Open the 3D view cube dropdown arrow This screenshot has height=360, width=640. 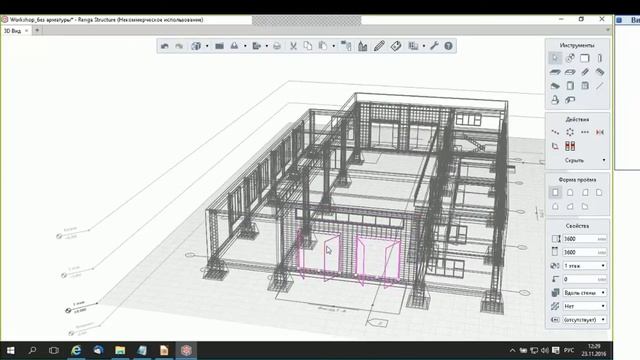(x=207, y=46)
